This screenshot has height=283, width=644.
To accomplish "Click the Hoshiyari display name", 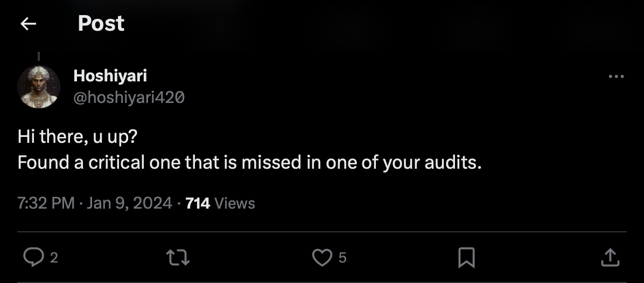I will 110,77.
